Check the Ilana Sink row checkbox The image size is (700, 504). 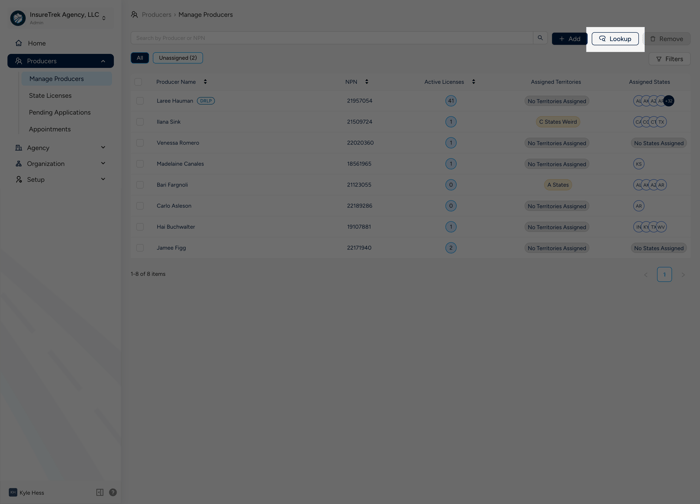click(140, 122)
